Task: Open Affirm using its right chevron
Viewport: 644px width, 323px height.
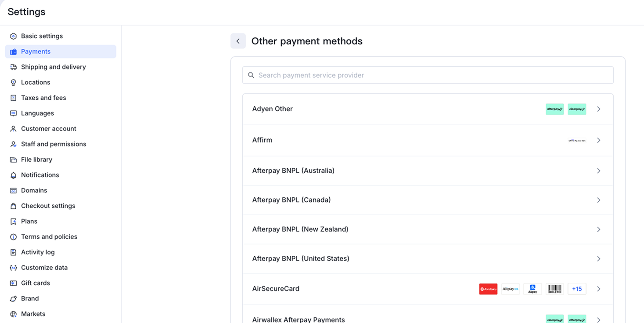Action: click(598, 140)
